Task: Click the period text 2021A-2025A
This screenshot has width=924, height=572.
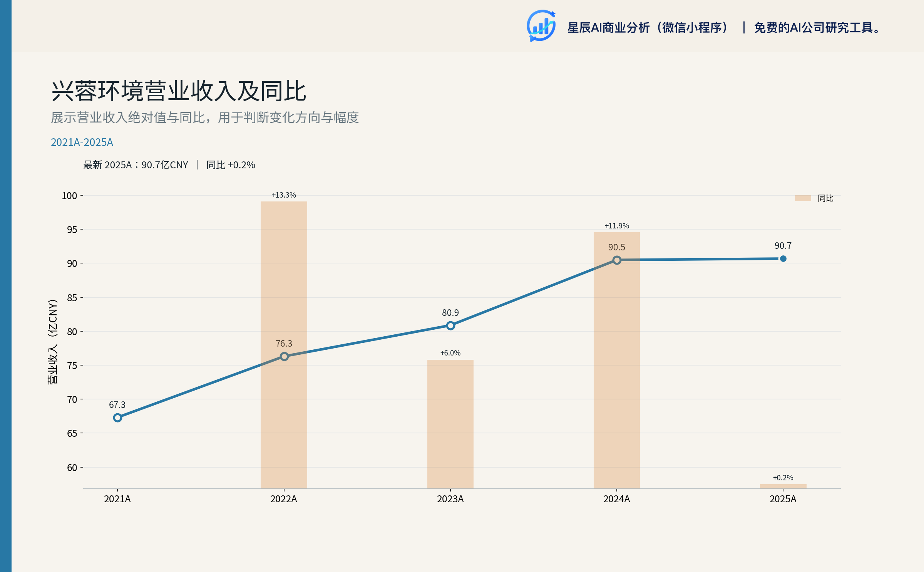Action: (x=82, y=143)
